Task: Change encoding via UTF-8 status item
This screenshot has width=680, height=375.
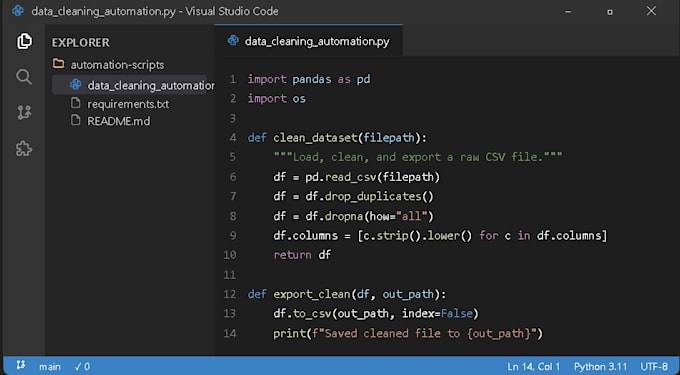Action: 654,367
